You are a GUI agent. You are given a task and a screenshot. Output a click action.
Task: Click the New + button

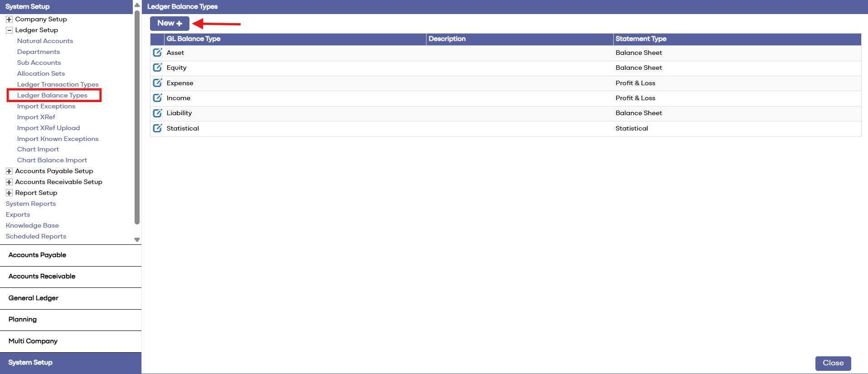[x=170, y=23]
